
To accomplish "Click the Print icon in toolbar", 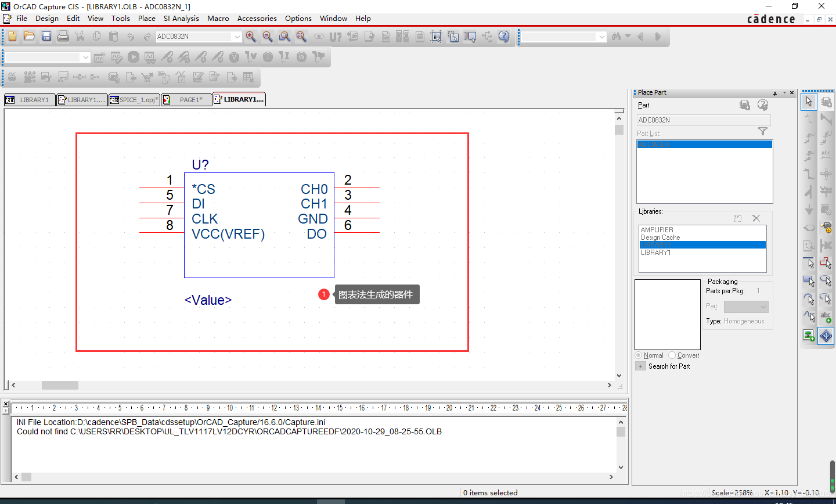I will [63, 37].
